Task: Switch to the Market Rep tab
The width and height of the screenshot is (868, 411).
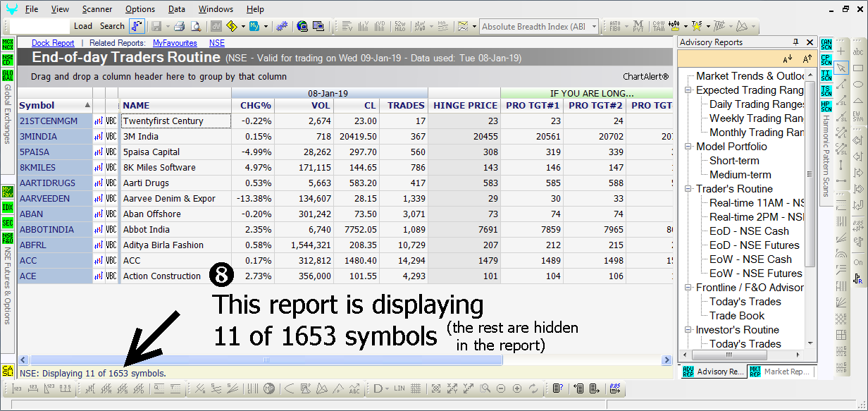Action: tap(781, 372)
